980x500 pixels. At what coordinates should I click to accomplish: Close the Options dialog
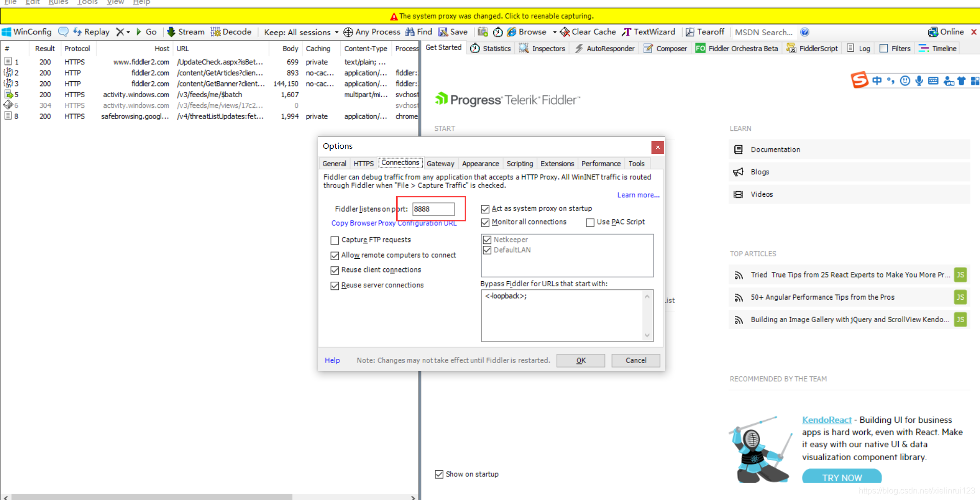(658, 147)
